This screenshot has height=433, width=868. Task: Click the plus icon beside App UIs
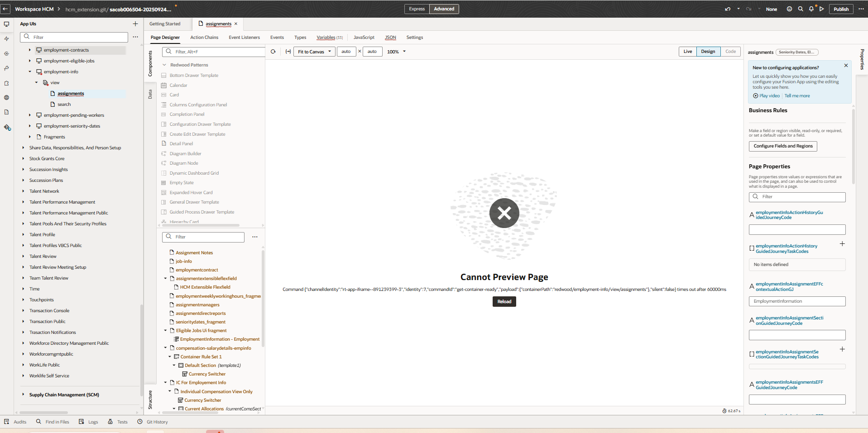[x=135, y=24]
